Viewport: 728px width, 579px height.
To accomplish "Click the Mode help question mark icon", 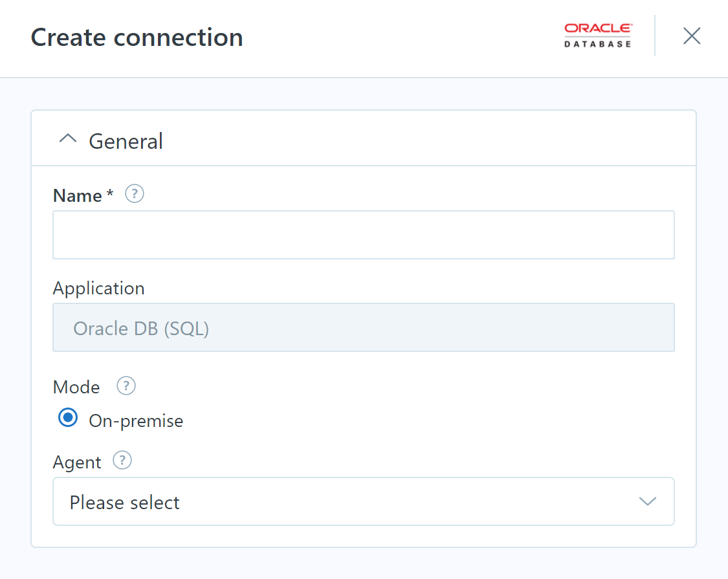I will tap(126, 386).
